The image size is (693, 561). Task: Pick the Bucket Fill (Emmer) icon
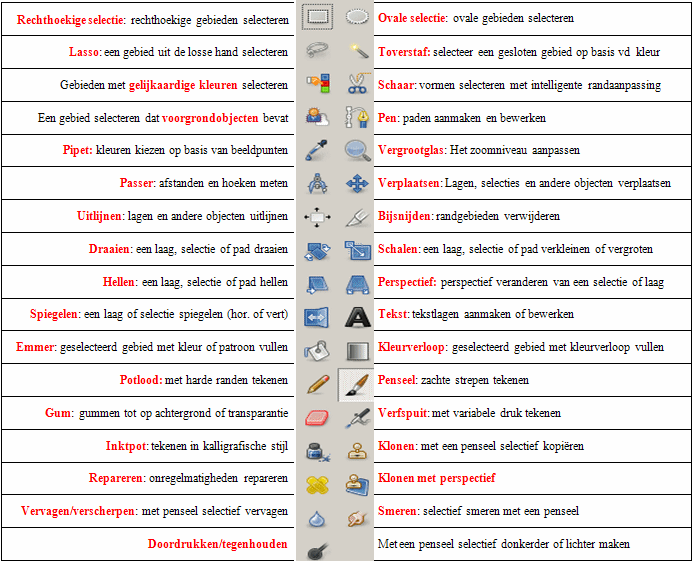(x=317, y=349)
